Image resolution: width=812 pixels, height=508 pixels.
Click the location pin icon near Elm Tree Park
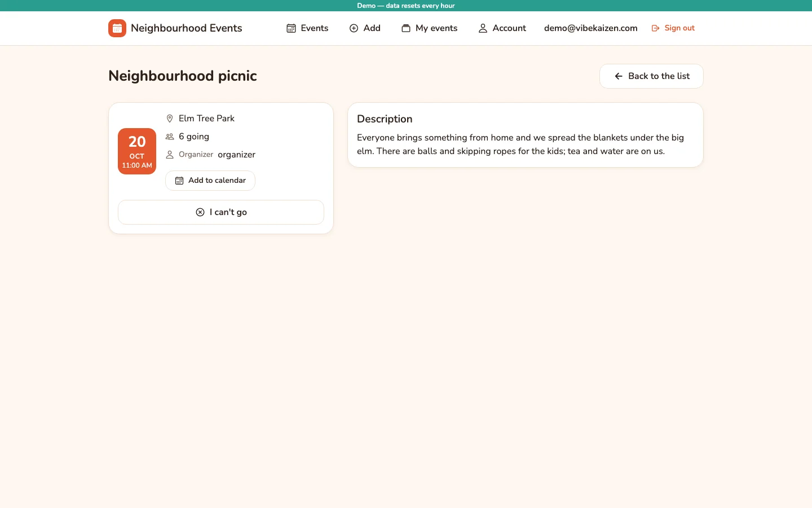click(170, 119)
